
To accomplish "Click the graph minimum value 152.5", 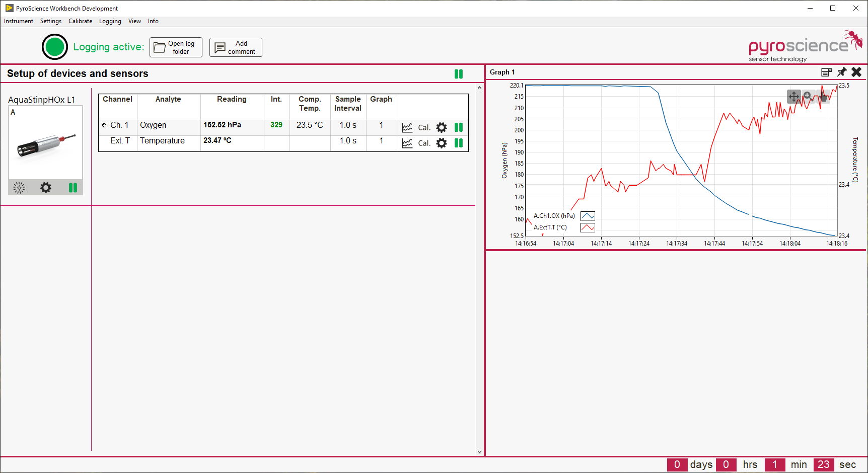I will pyautogui.click(x=517, y=235).
